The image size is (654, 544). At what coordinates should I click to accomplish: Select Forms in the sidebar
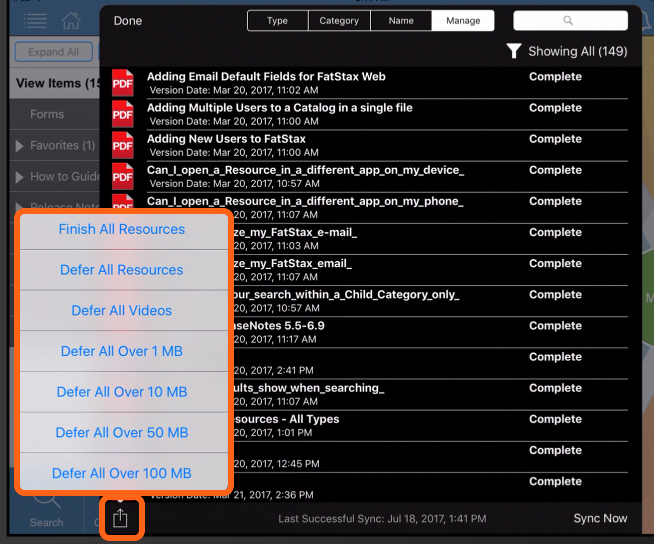pyautogui.click(x=47, y=114)
